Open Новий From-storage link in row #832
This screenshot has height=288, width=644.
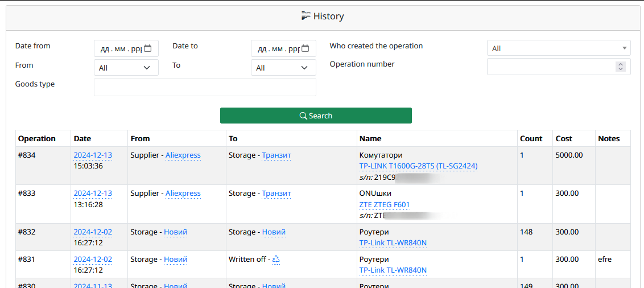coord(176,232)
